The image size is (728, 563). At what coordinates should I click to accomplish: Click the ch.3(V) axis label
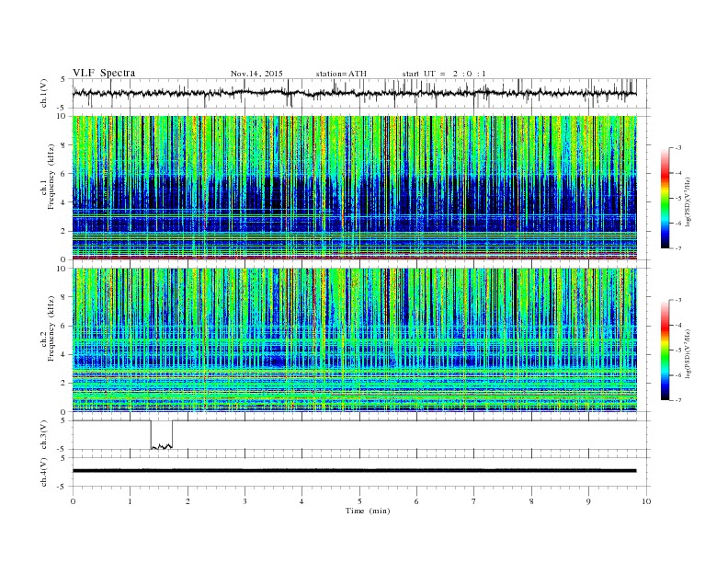pyautogui.click(x=44, y=435)
